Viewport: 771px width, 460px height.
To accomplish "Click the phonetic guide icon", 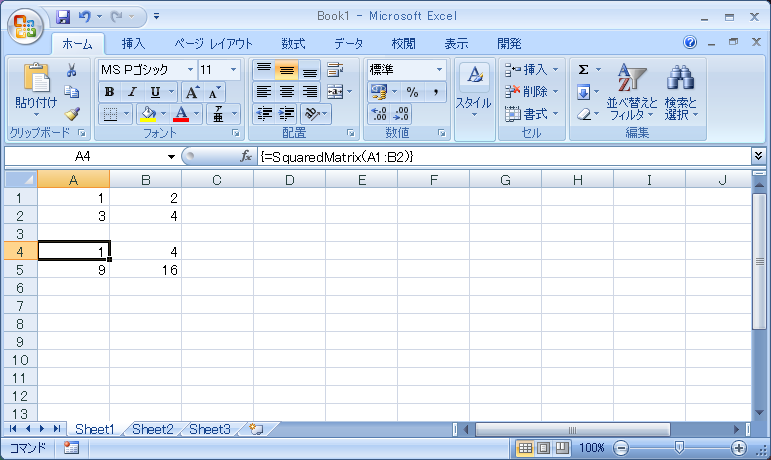I will coord(218,114).
